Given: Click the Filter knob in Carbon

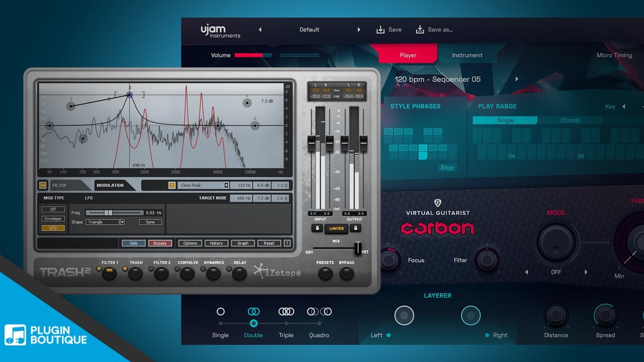Looking at the screenshot, I should pyautogui.click(x=487, y=260).
